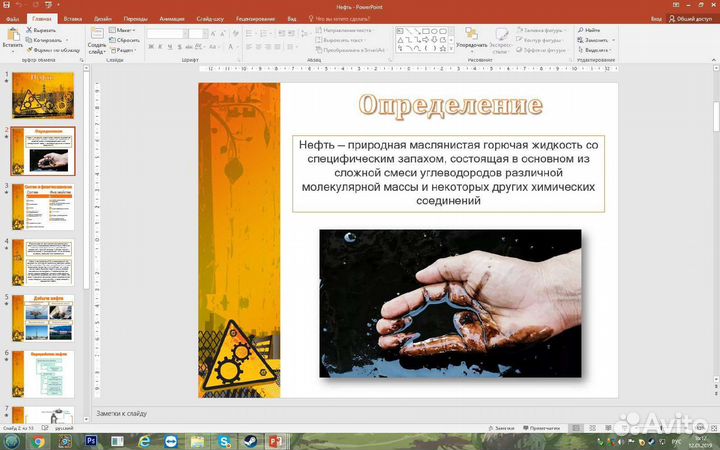
Task: Switch to the Design (Дизайн) tab
Action: click(103, 19)
